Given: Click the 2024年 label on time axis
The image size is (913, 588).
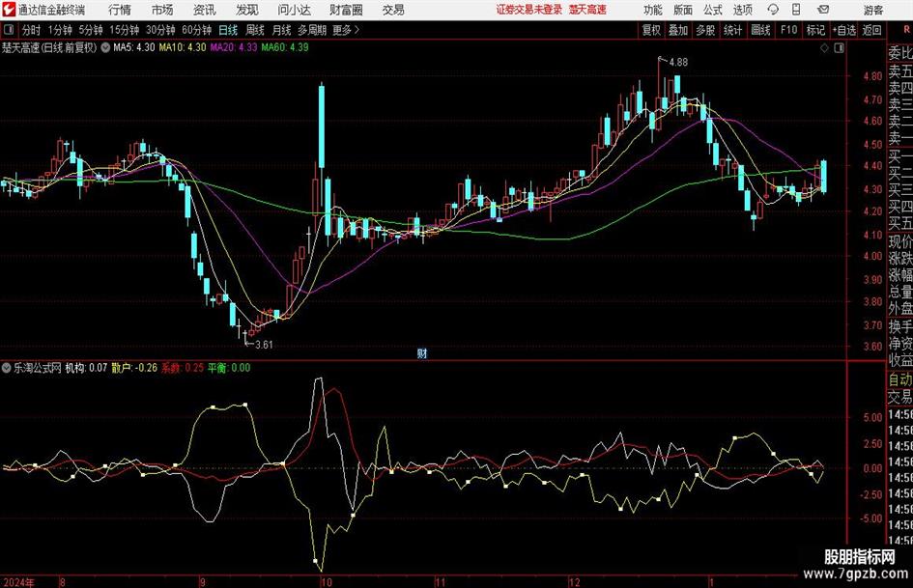Looking at the screenshot, I should (x=18, y=582).
